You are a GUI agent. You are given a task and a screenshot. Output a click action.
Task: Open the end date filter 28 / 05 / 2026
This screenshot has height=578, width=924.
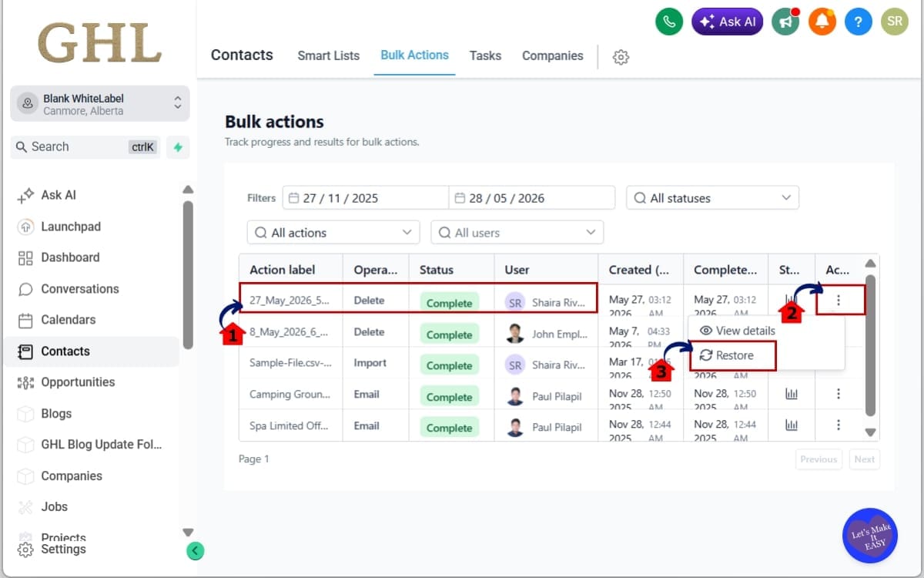[x=532, y=198]
